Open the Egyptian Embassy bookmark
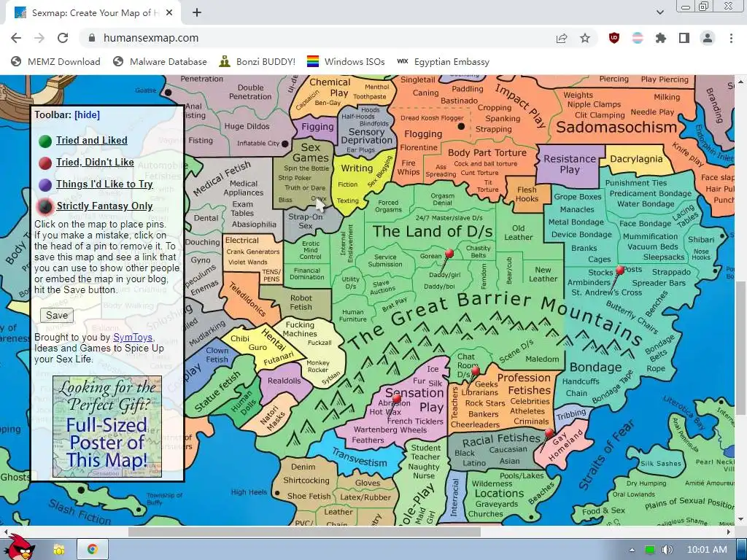The image size is (747, 560). pos(443,61)
